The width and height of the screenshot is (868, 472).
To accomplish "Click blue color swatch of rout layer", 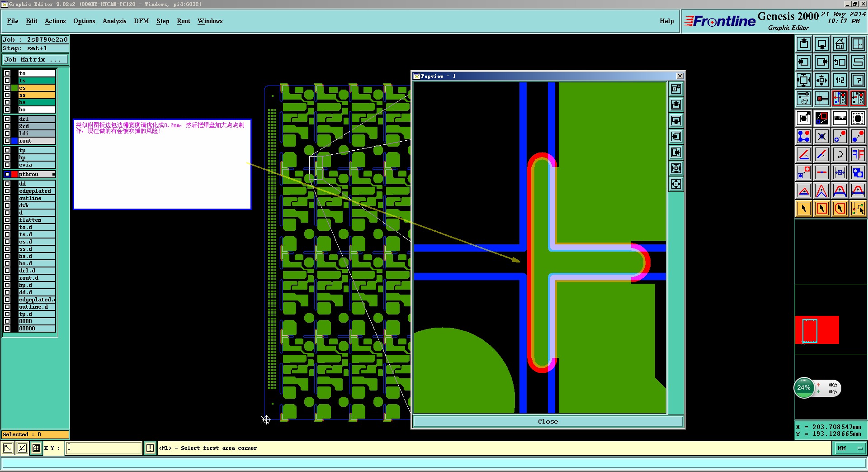I will (x=14, y=141).
